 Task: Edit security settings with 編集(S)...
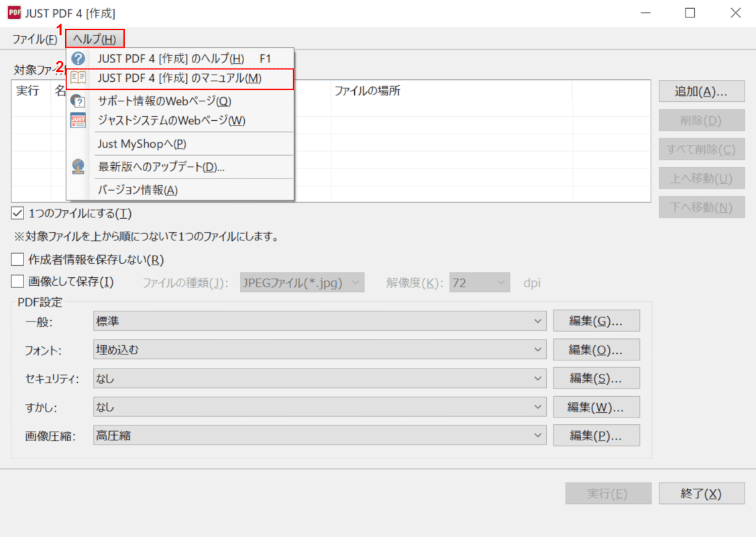596,379
